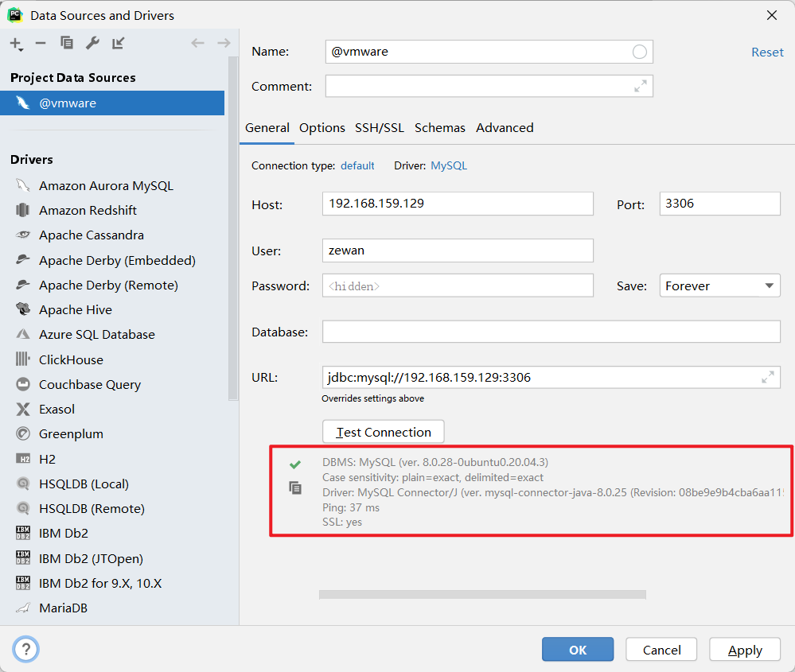Click into the URL field
The width and height of the screenshot is (795, 672).
click(551, 377)
